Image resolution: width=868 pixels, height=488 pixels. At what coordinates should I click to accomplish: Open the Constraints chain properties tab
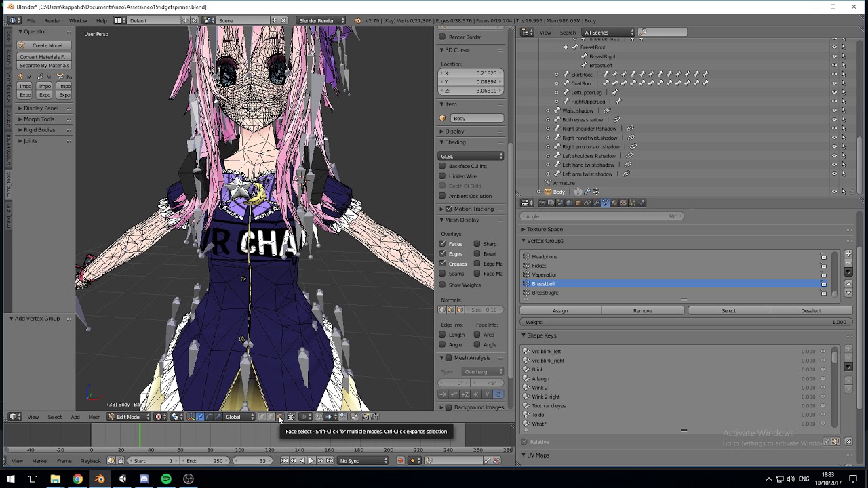pos(587,203)
